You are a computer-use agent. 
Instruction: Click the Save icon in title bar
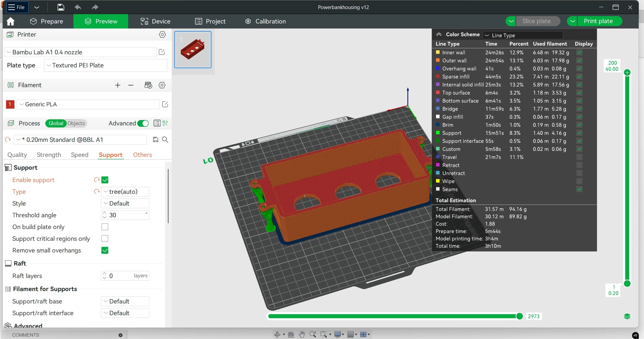(61, 7)
